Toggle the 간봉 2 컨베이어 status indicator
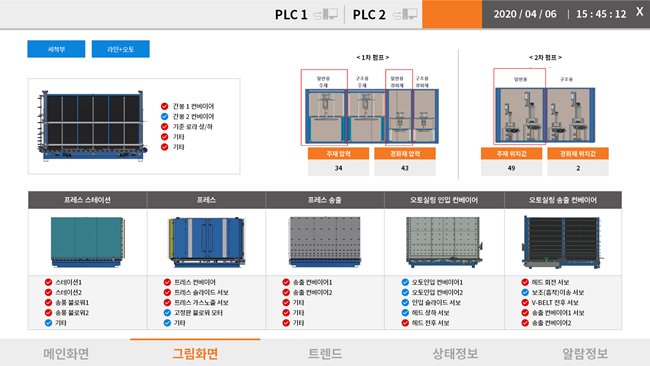Image resolution: width=650 pixels, height=366 pixels. (x=165, y=116)
